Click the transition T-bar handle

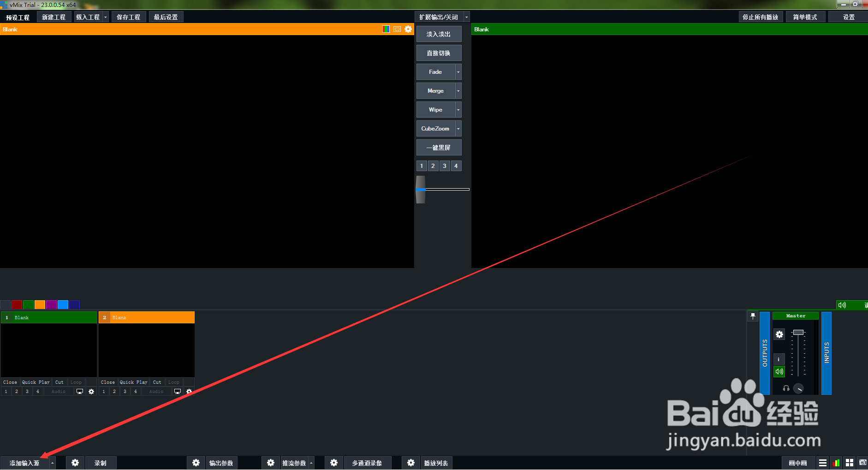coord(421,190)
